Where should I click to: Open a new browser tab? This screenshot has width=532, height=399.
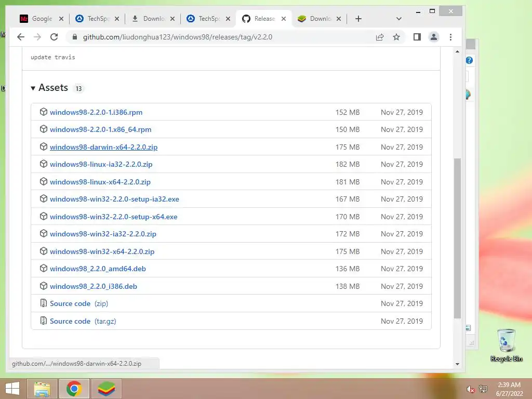tap(358, 19)
